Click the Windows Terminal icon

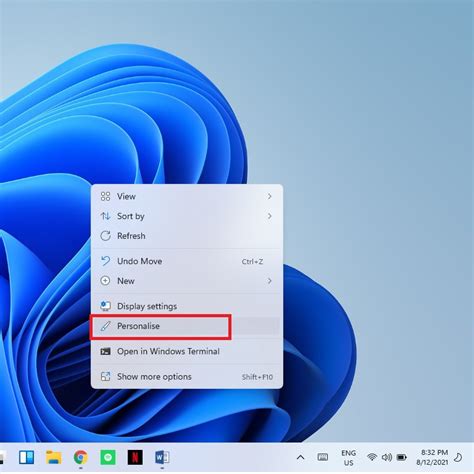pyautogui.click(x=105, y=351)
